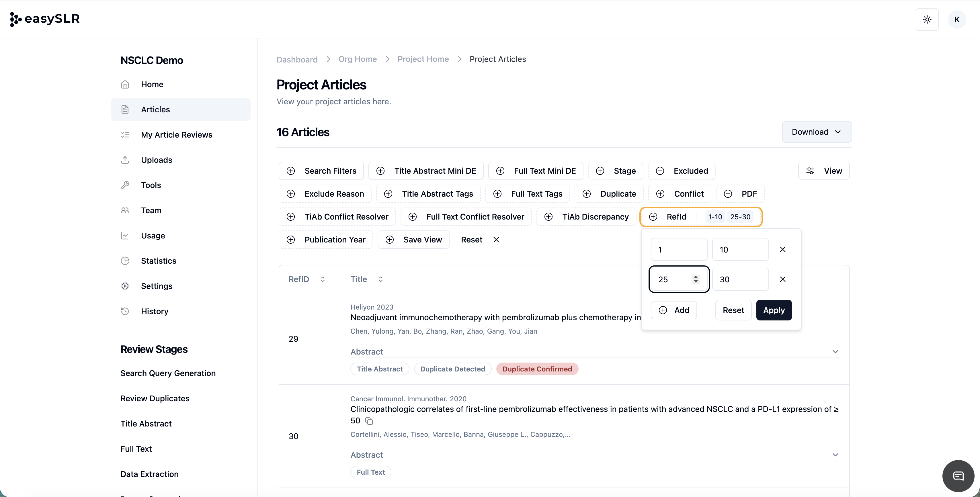Click the History clock icon in sidebar
The image size is (980, 497).
click(x=125, y=311)
